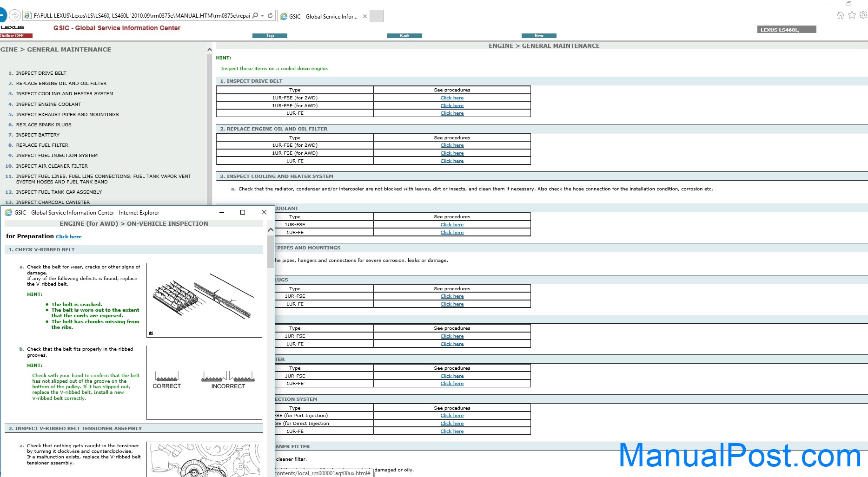Click drive belt 1UR-FSE (for AWD) link
The image size is (868, 477).
(x=452, y=105)
